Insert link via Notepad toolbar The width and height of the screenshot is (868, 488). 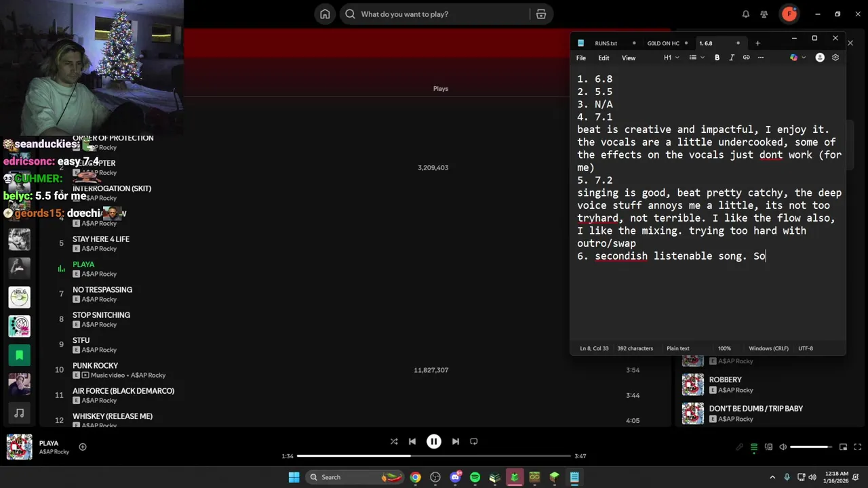[x=746, y=58]
